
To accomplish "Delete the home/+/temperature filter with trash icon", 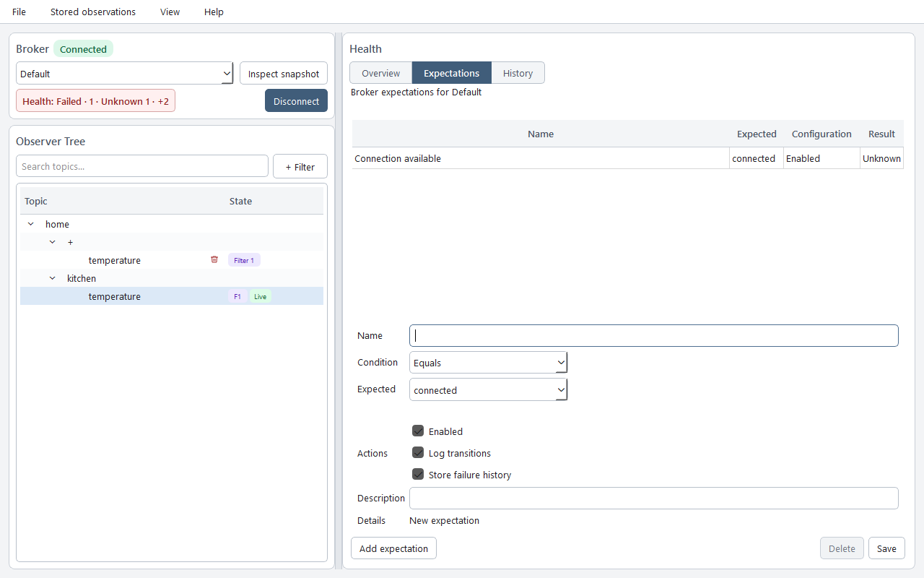I will coord(214,259).
